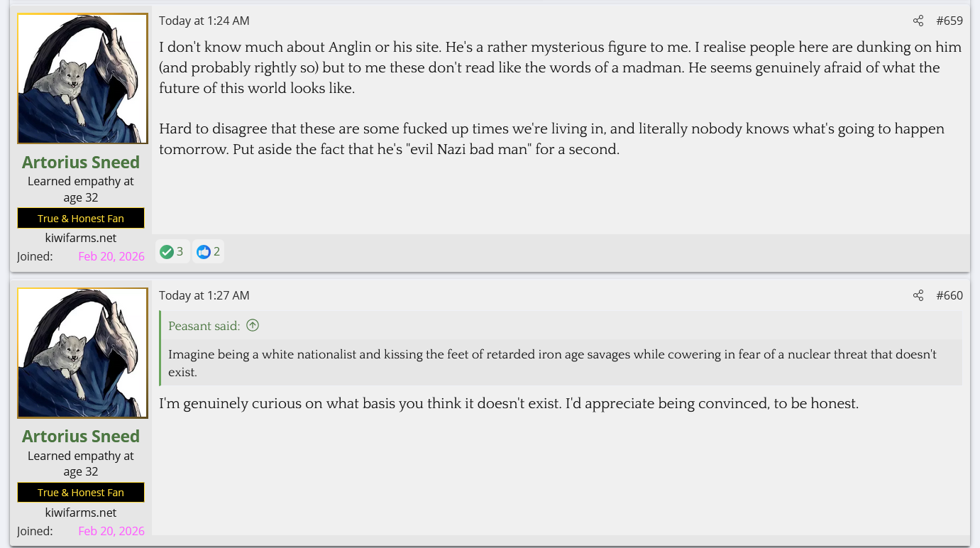Click like reaction count of 2
Viewport: 980px width, 548px height.
point(217,251)
